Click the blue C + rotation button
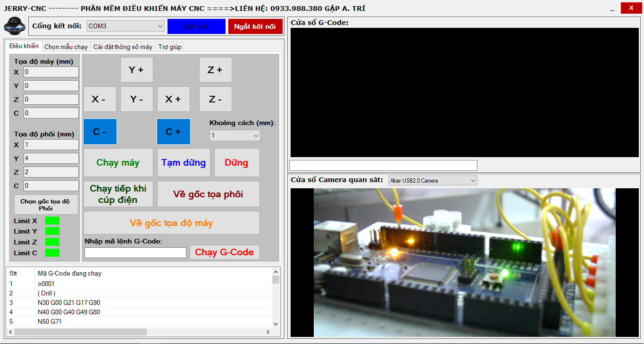This screenshot has height=344, width=644. coord(173,132)
